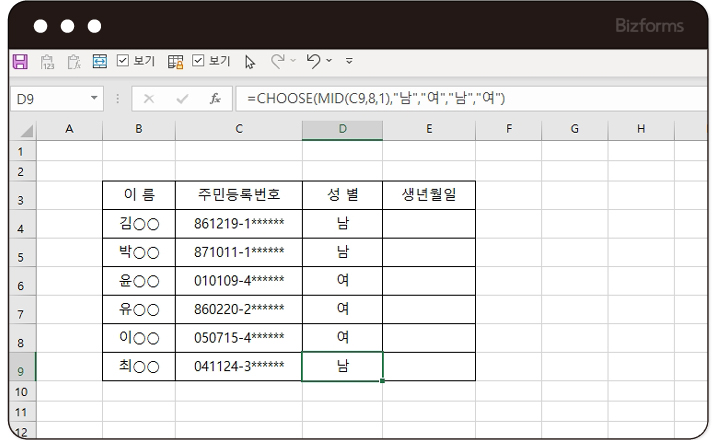This screenshot has height=440, width=715.
Task: Click cell with 861219-1******
Action: click(239, 224)
